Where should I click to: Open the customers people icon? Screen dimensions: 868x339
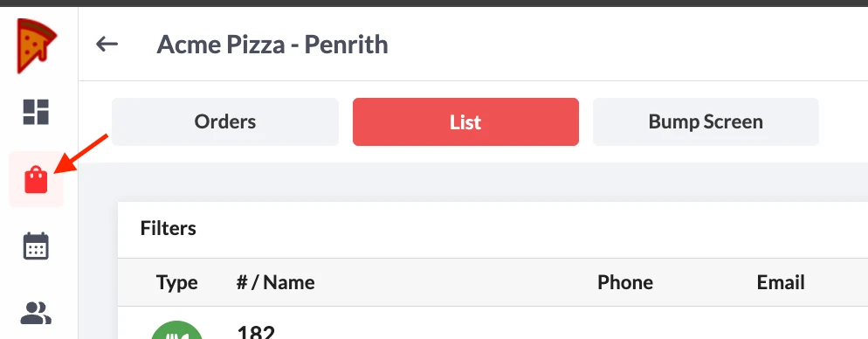[36, 313]
